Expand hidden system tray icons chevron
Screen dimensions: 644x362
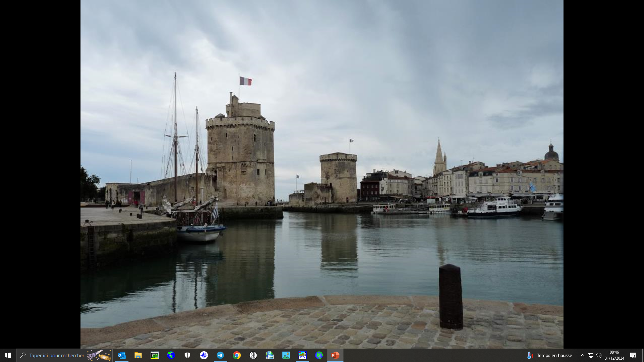click(x=582, y=355)
